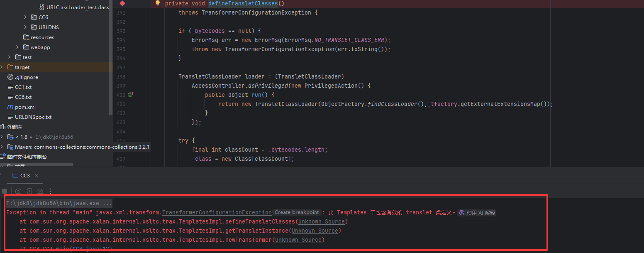The height and width of the screenshot is (253, 644).
Task: Open pom.xml in project tree
Action: (25, 107)
